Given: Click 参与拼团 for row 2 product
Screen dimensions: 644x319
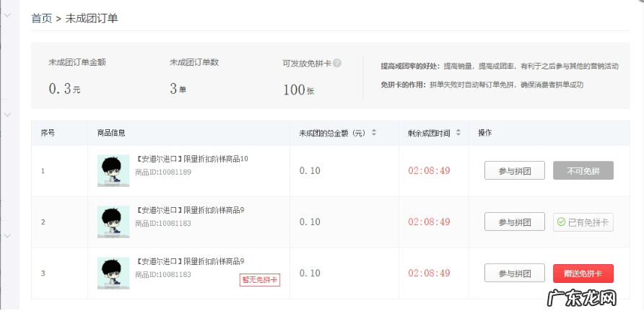Looking at the screenshot, I should (514, 222).
